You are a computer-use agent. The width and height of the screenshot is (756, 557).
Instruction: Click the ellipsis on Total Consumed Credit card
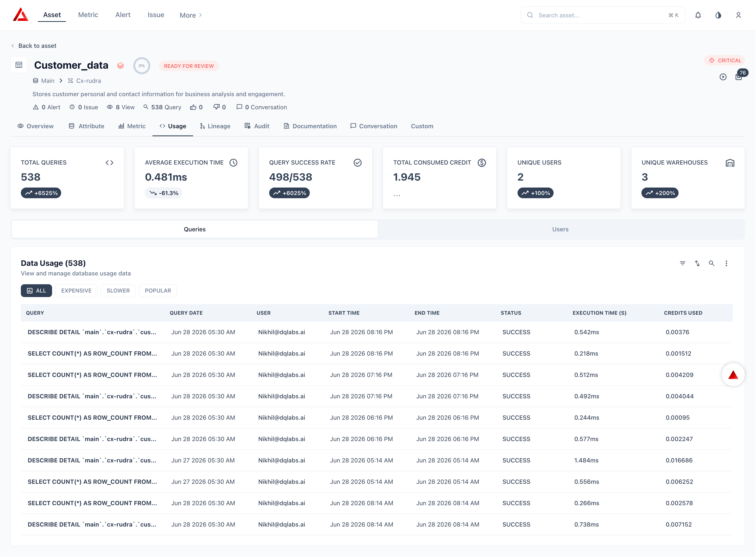[x=397, y=196]
